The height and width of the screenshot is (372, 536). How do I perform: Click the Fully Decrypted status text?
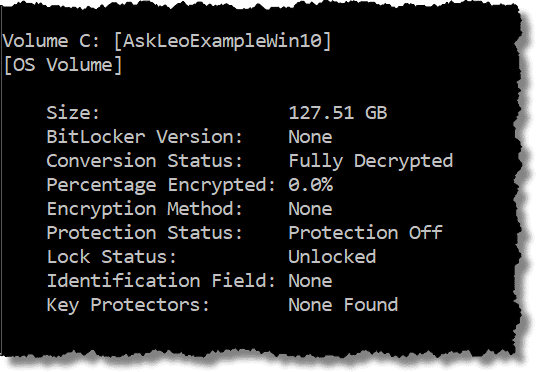(371, 161)
